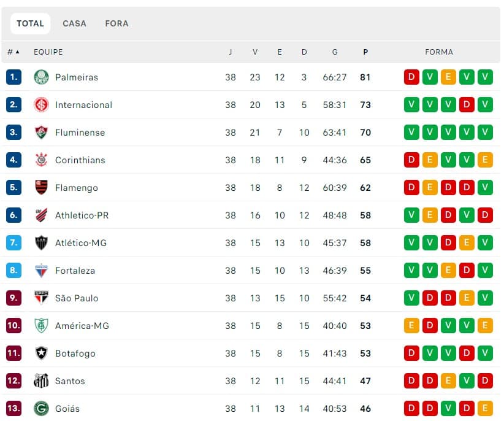This screenshot has height=421, width=504.
Task: Click the Palmeiras club crest
Action: (x=41, y=77)
